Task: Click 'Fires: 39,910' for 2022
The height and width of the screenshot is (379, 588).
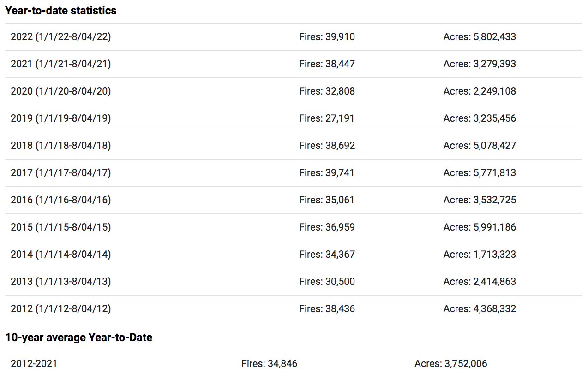Action: coord(327,37)
